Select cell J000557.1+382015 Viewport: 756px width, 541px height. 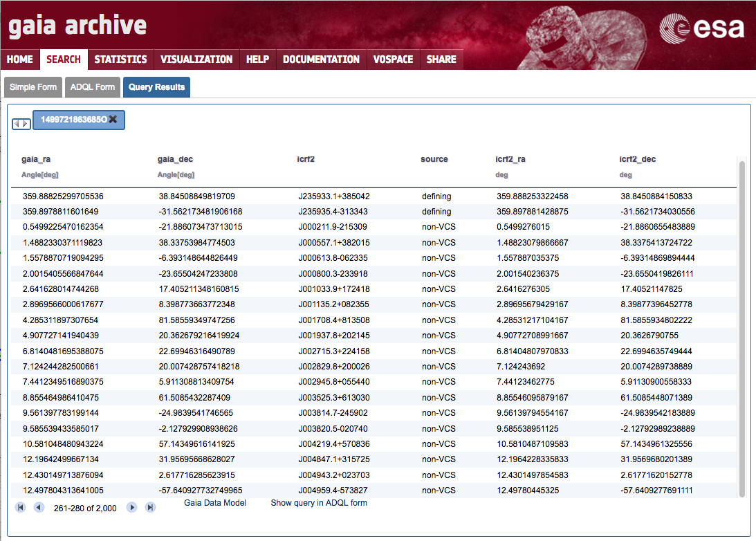334,243
